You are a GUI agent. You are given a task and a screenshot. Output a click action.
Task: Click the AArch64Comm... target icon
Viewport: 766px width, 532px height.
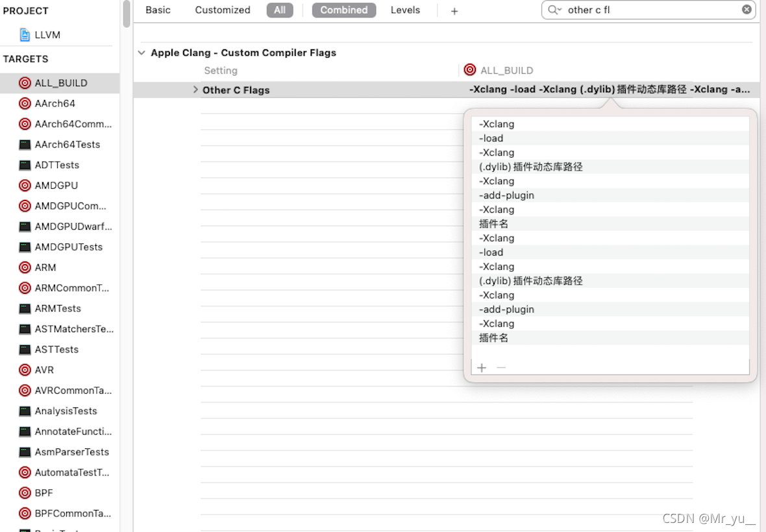pyautogui.click(x=25, y=124)
